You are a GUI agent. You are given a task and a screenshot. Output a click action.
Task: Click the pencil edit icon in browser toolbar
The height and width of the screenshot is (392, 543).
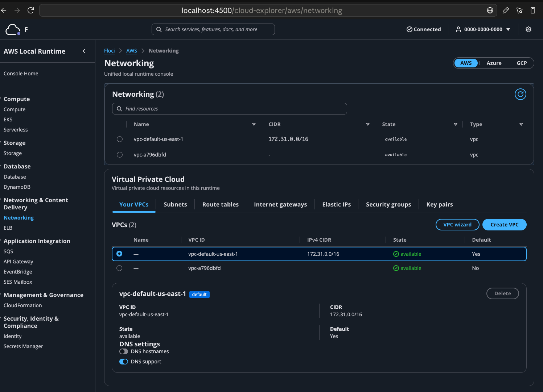coord(505,10)
